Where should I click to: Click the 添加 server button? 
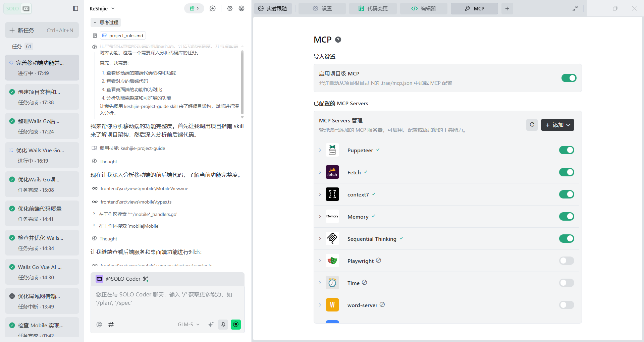tap(557, 125)
